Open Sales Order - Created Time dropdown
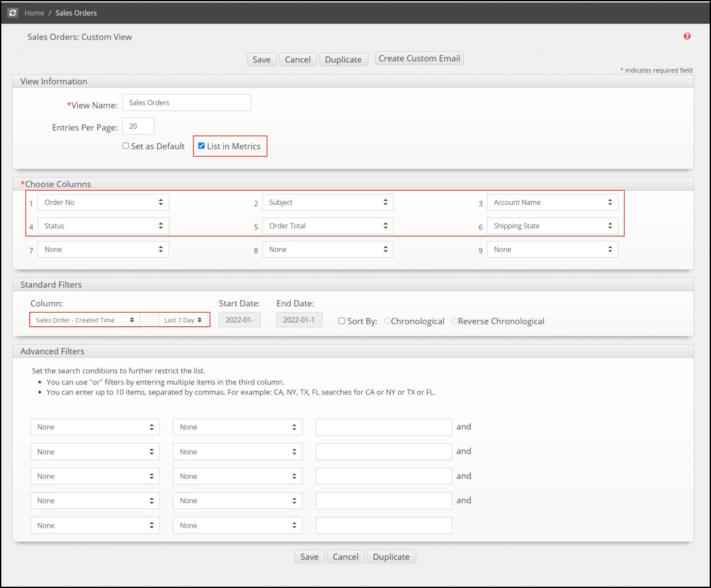Screen dimensions: 711x588 click(x=85, y=320)
